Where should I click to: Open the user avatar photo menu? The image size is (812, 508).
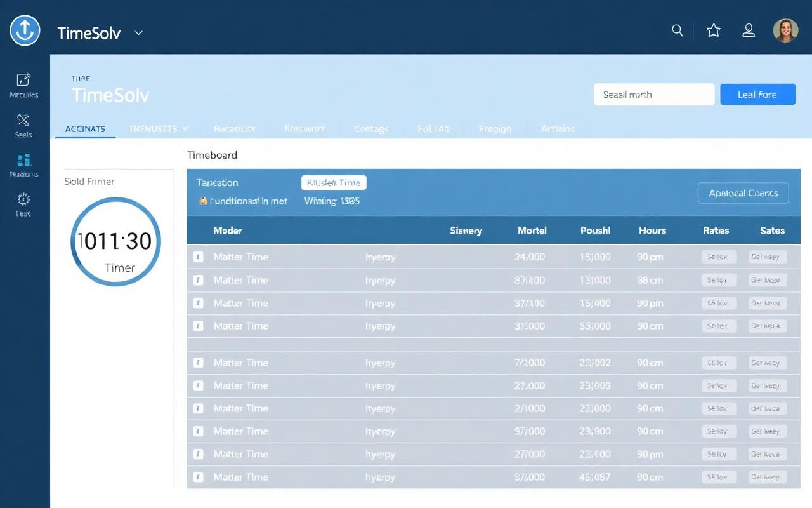click(x=785, y=30)
